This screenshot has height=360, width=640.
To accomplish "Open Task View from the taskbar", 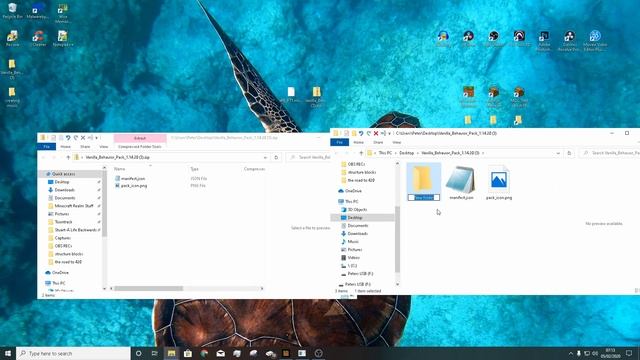I will point(155,353).
